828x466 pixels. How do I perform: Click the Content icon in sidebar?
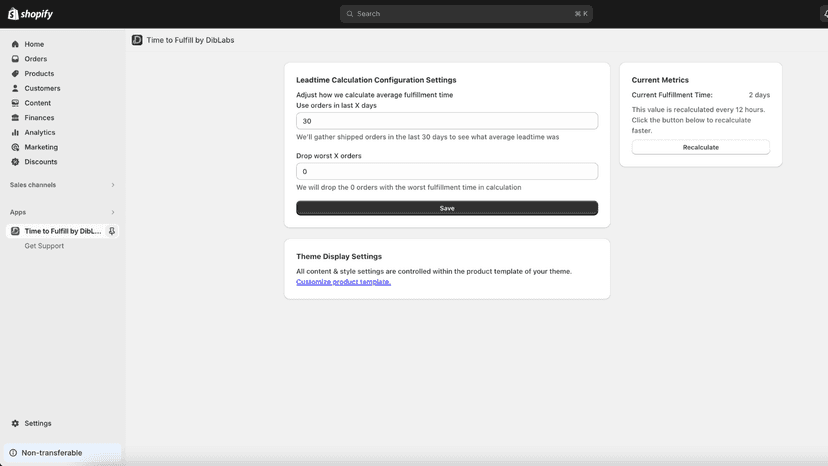[15, 103]
